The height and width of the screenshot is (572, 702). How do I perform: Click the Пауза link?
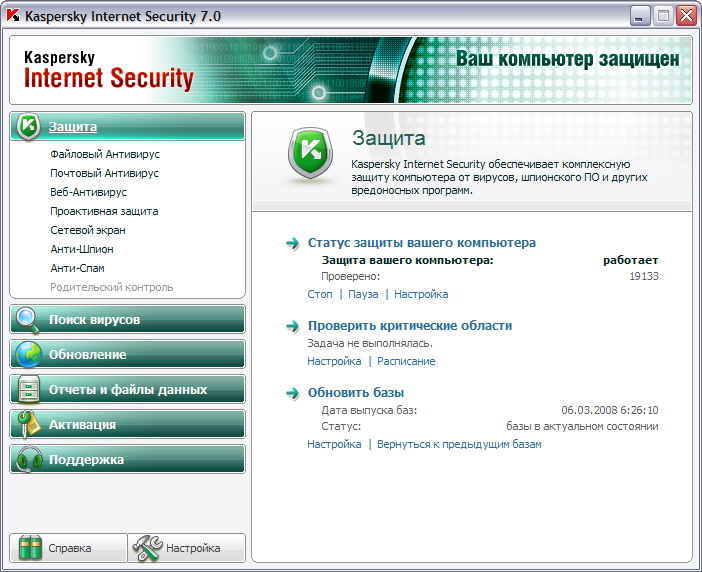(x=363, y=294)
